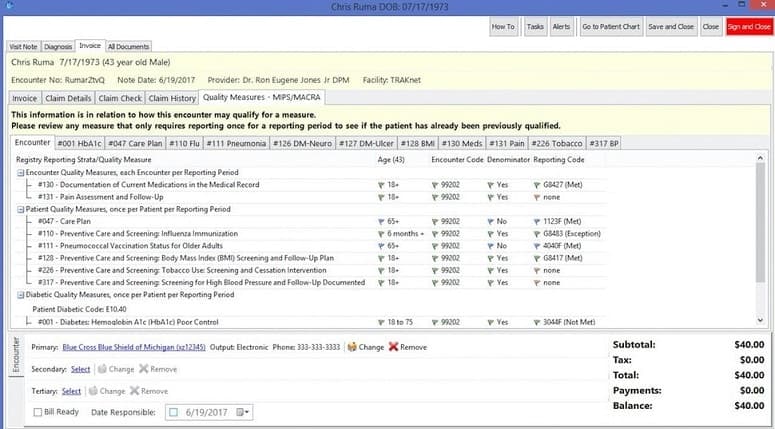
Task: Collapse the Diabetic Quality Measures group
Action: [21, 295]
